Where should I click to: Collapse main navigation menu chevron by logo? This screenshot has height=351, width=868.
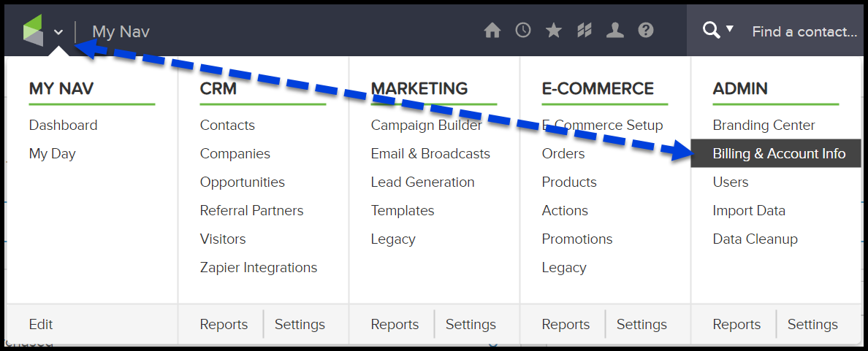(x=59, y=32)
